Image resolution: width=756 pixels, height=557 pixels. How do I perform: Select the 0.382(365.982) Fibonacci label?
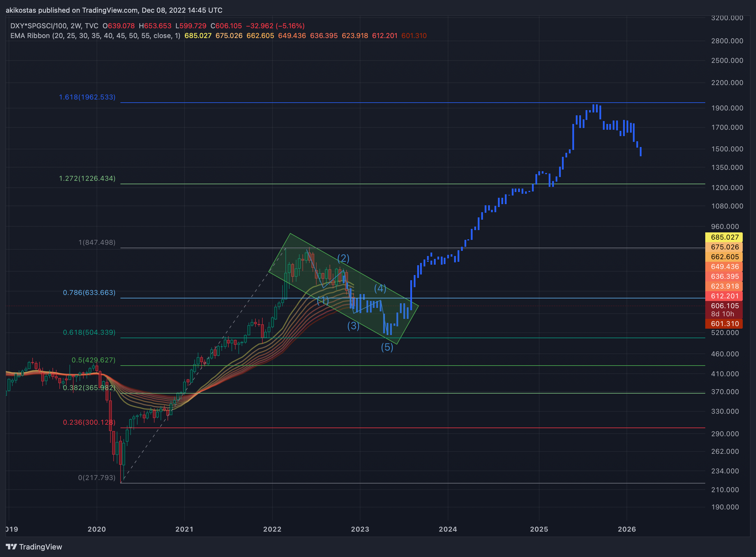[x=89, y=388]
